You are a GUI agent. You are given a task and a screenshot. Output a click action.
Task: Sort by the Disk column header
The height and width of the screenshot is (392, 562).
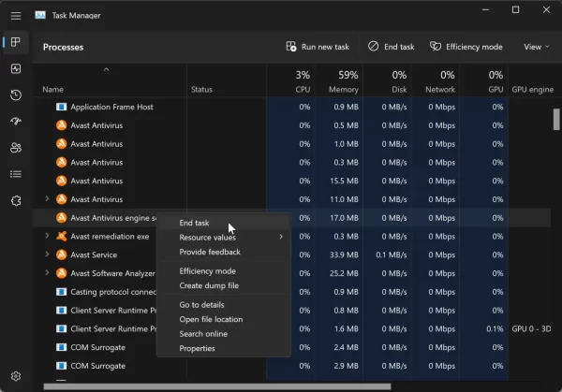(x=388, y=82)
